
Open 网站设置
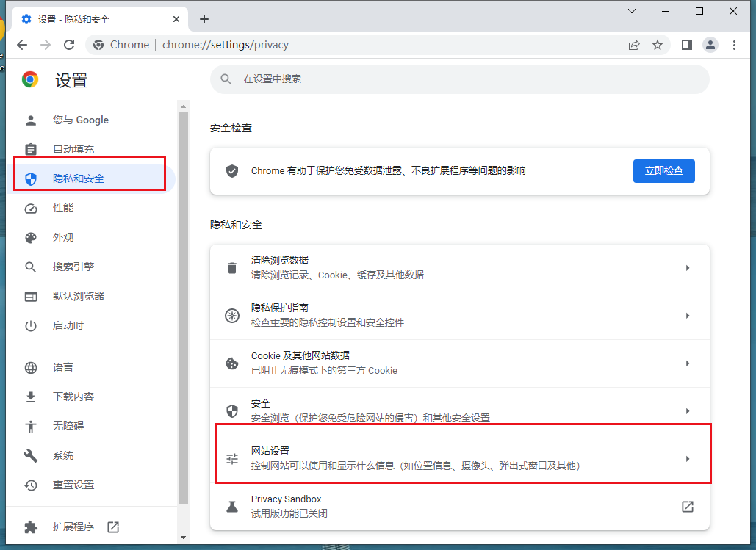point(459,458)
